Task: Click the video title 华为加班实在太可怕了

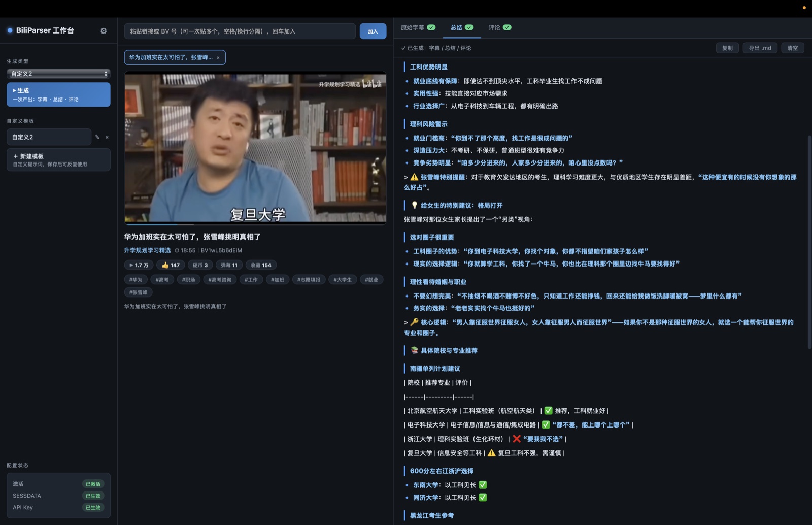Action: coord(192,237)
